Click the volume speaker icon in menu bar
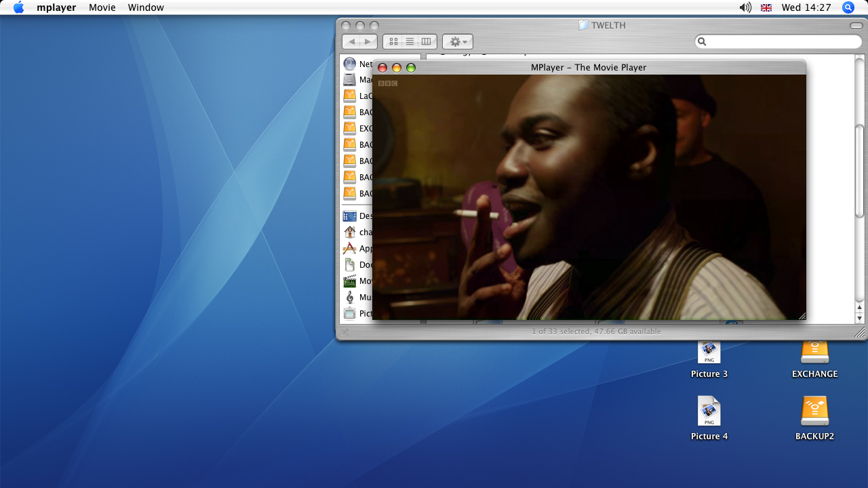The width and height of the screenshot is (868, 488). (745, 7)
